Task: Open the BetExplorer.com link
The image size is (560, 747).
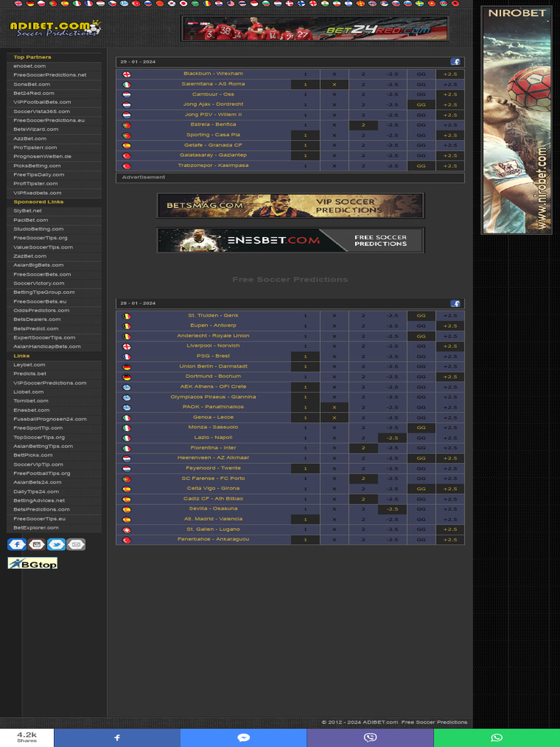Action: tap(36, 528)
